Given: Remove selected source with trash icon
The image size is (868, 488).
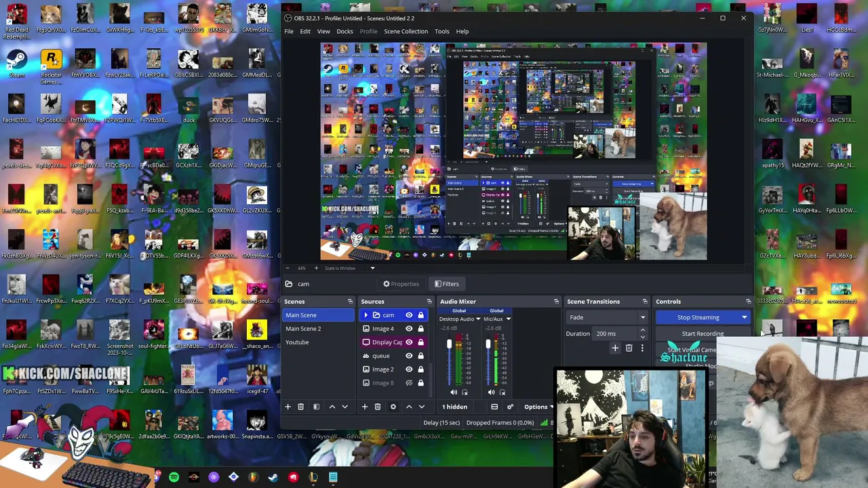Looking at the screenshot, I should [378, 407].
